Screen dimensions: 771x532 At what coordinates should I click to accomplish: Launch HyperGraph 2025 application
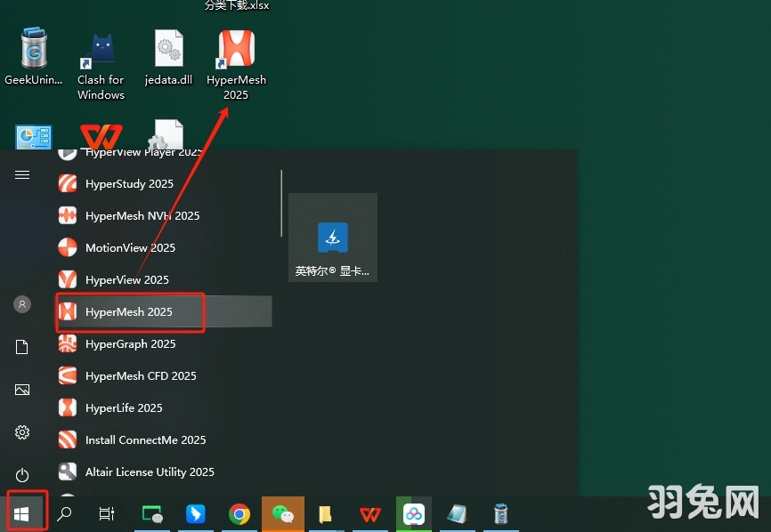pyautogui.click(x=130, y=344)
